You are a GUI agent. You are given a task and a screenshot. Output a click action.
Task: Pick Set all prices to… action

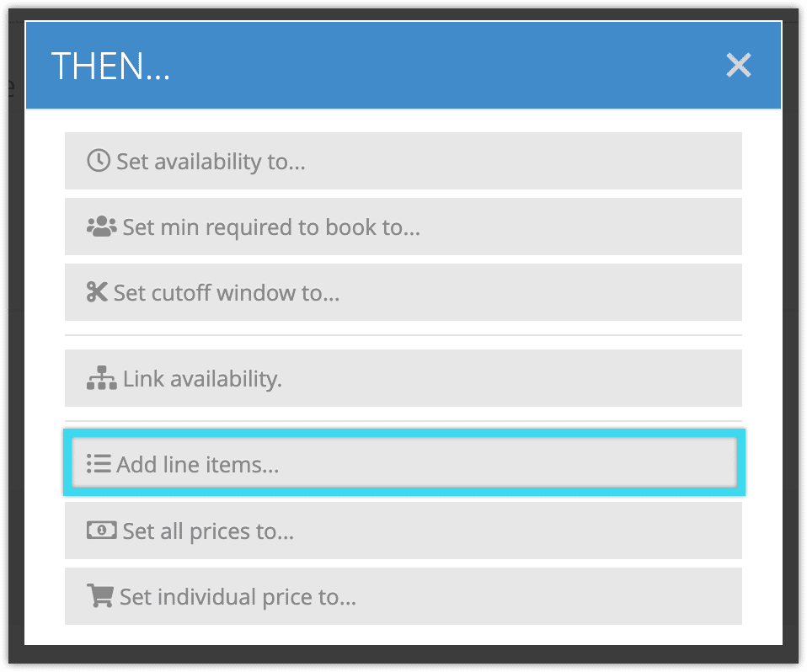403,531
